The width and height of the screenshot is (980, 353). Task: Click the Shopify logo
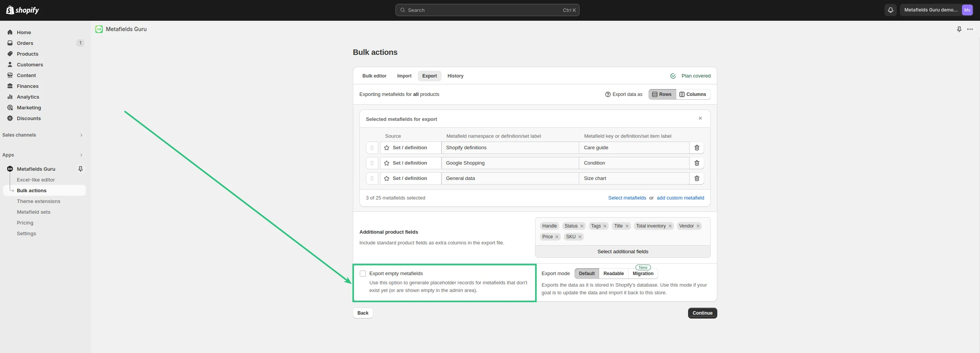click(23, 10)
